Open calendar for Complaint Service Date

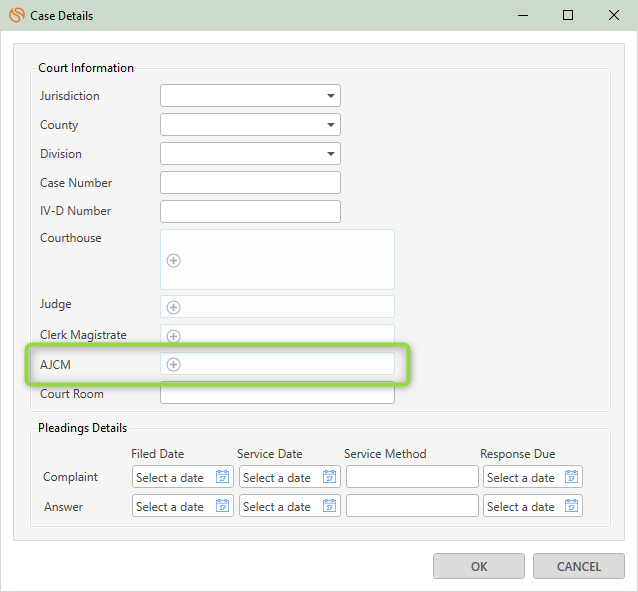pyautogui.click(x=330, y=476)
